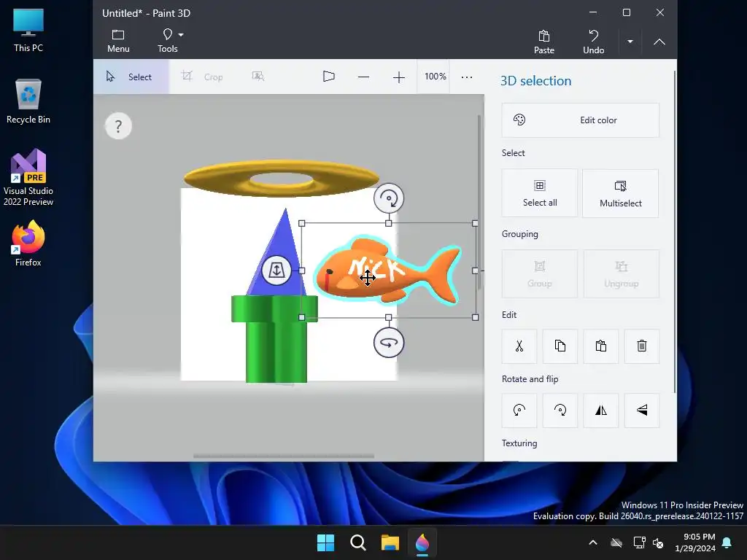Open This PC desktop icon
The width and height of the screenshot is (747, 560).
click(x=28, y=31)
